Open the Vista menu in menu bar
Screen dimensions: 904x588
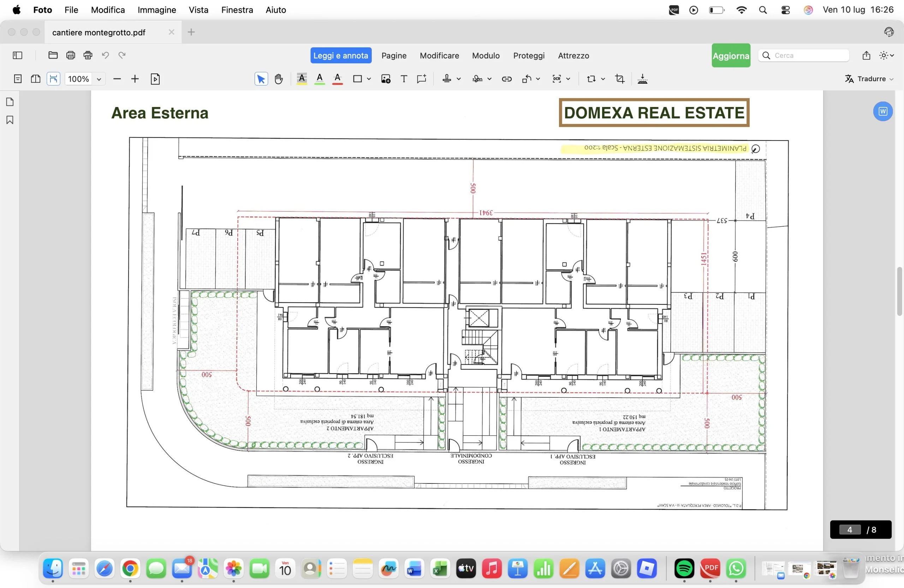199,10
